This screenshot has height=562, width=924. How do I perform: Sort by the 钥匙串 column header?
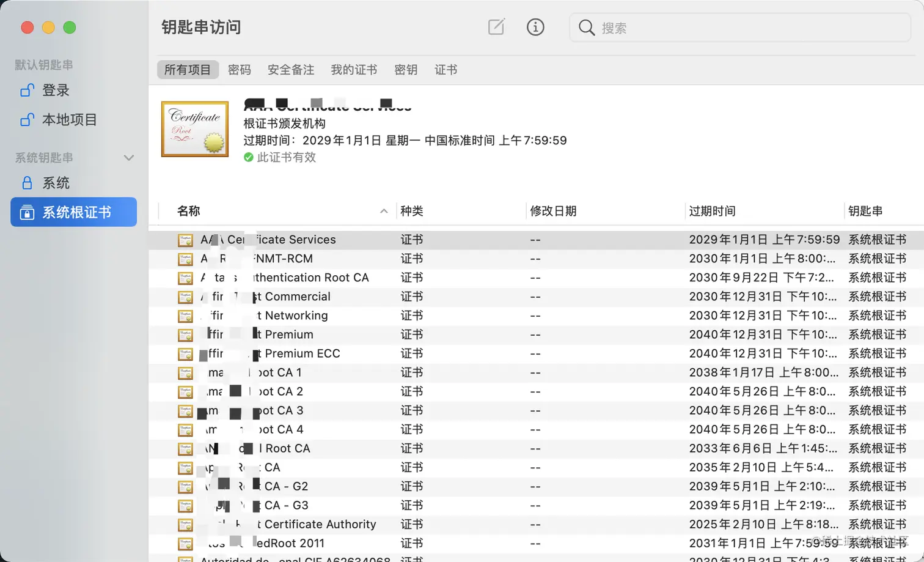click(865, 211)
